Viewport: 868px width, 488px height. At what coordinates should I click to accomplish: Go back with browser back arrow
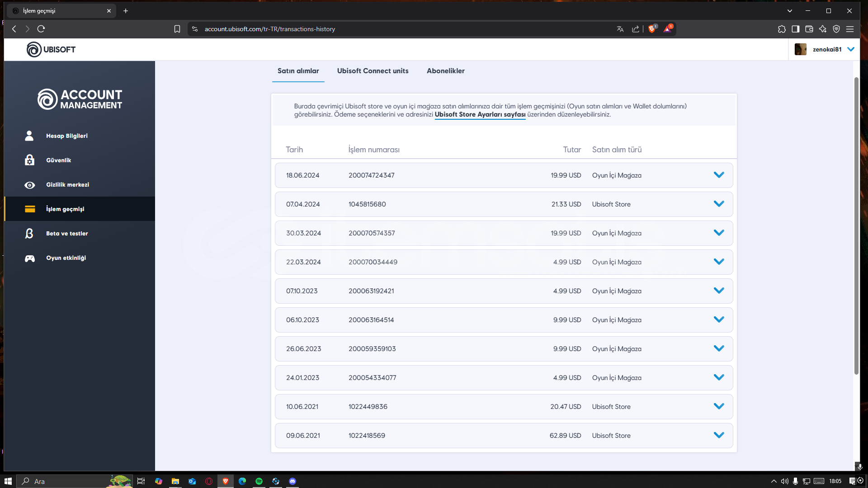coord(14,29)
